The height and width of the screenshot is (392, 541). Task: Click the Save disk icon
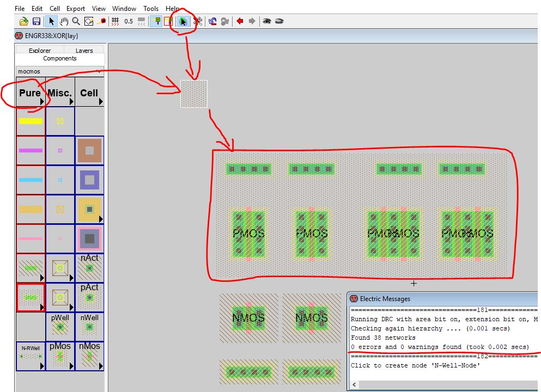[37, 21]
